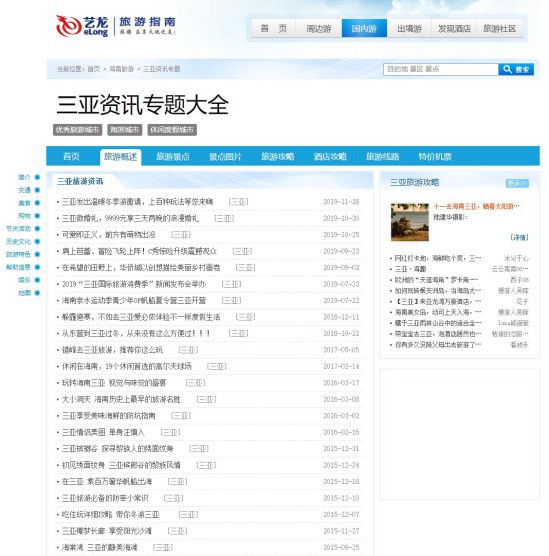This screenshot has height=556, width=549.
Task: Click the 海滨城市 tag
Action: [124, 130]
